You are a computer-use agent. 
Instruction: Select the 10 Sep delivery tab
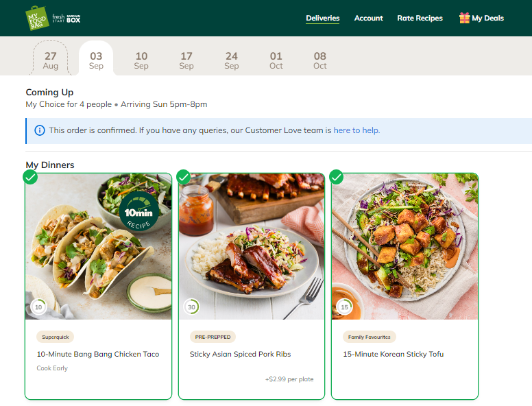tap(141, 60)
